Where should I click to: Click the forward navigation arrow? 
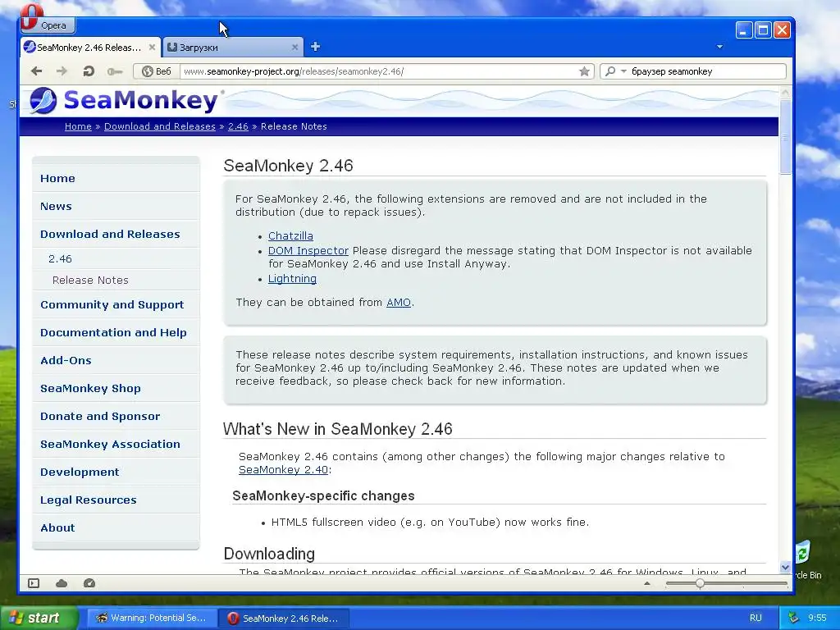pos(62,71)
